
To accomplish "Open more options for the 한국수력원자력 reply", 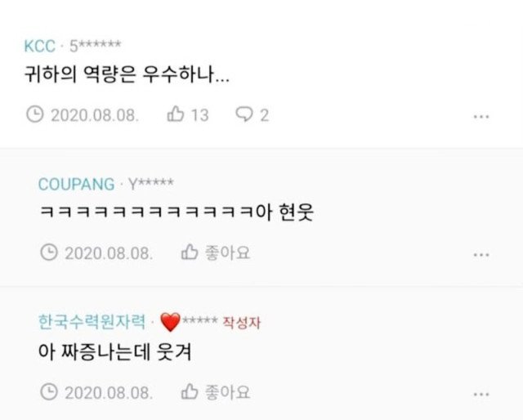I will coord(481,395).
